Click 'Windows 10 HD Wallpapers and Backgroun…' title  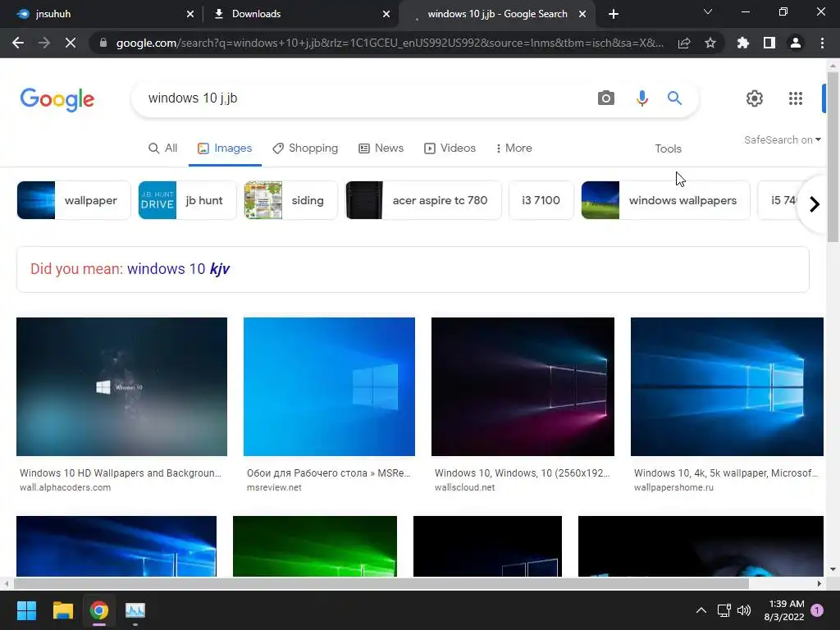coord(121,473)
